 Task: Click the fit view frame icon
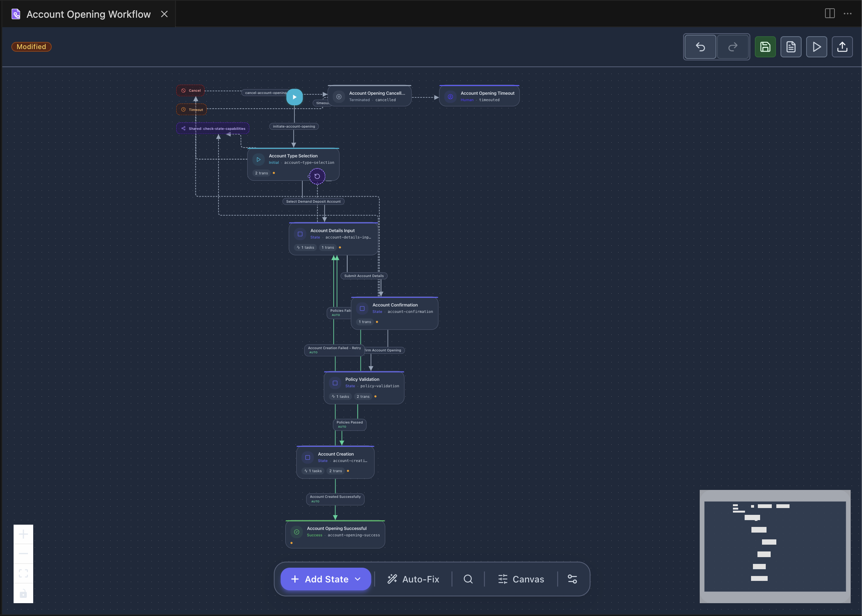point(23,573)
